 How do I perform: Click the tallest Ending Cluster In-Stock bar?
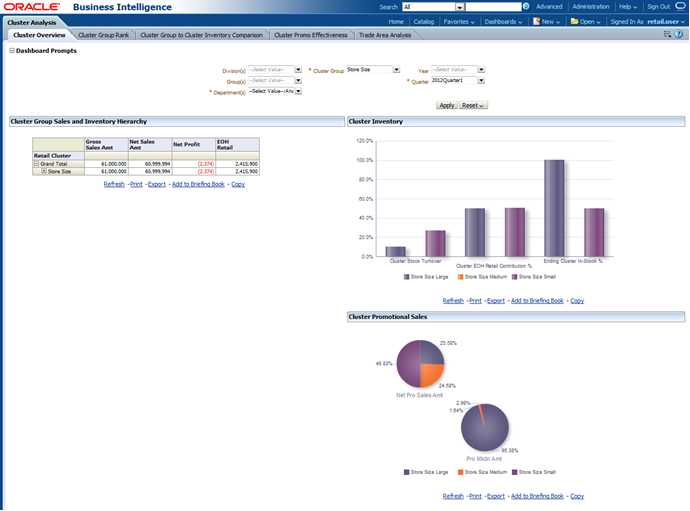coord(554,208)
